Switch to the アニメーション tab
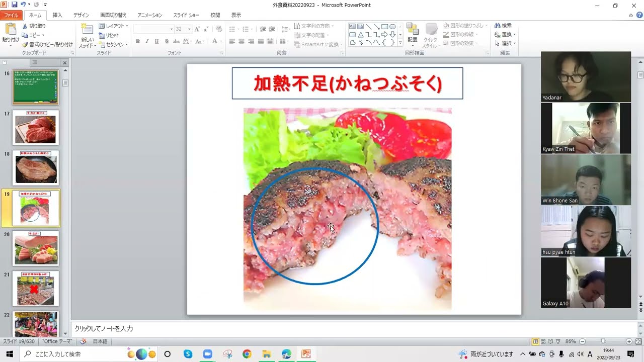 (x=150, y=16)
